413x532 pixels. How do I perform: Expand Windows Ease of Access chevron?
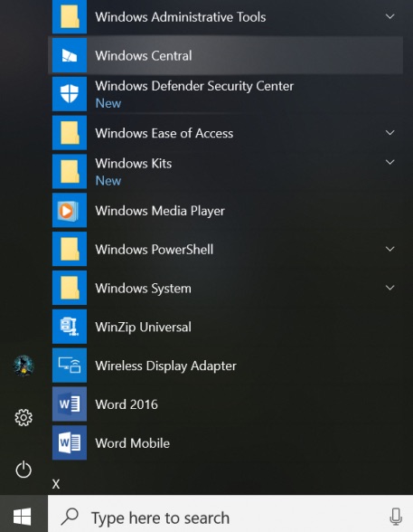click(x=390, y=133)
